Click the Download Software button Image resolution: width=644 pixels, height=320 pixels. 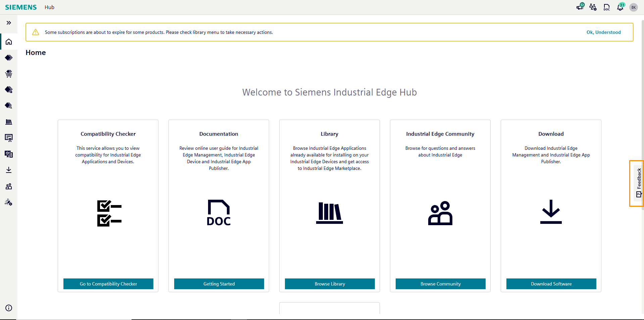point(551,284)
